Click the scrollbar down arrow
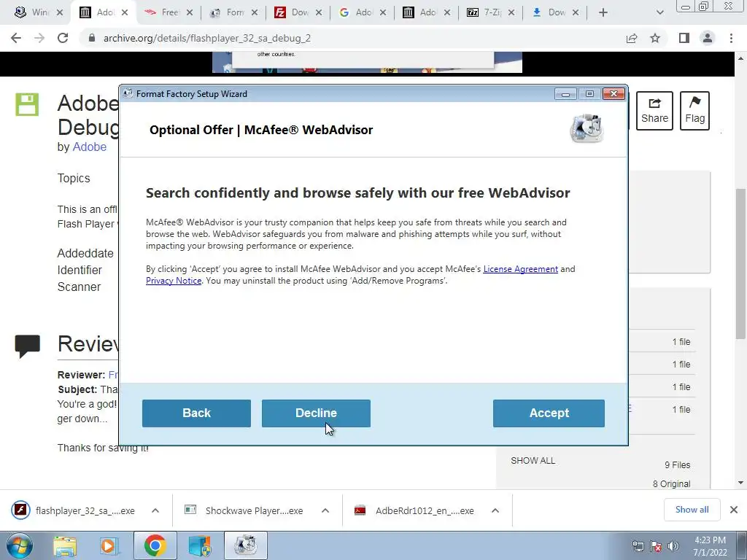Screen dimensions: 747x560 coord(740,483)
